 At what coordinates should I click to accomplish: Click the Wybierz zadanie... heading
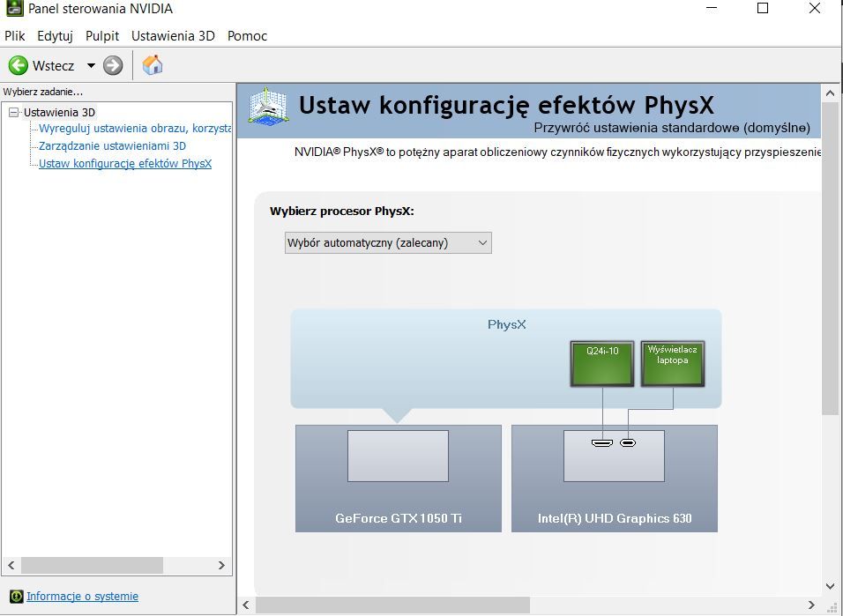tap(43, 92)
